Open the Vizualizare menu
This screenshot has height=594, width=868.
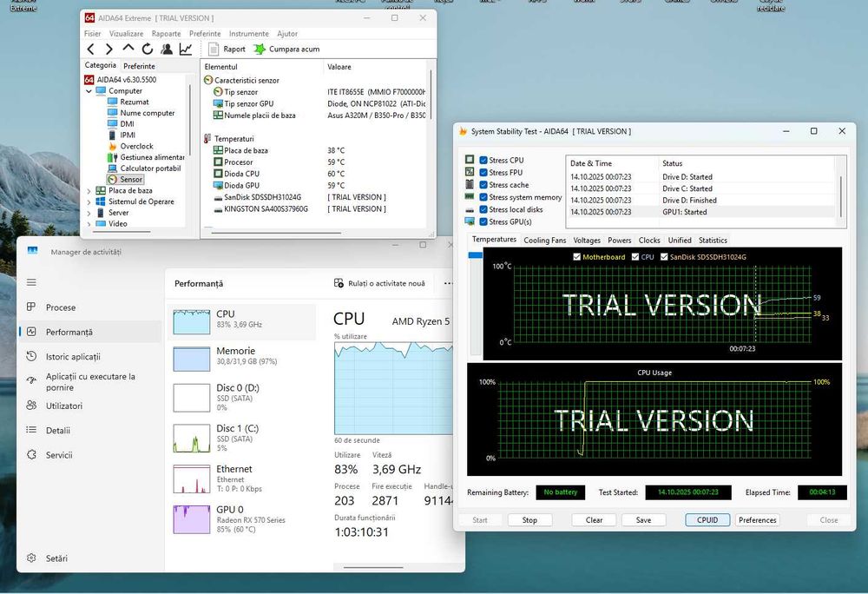[126, 34]
